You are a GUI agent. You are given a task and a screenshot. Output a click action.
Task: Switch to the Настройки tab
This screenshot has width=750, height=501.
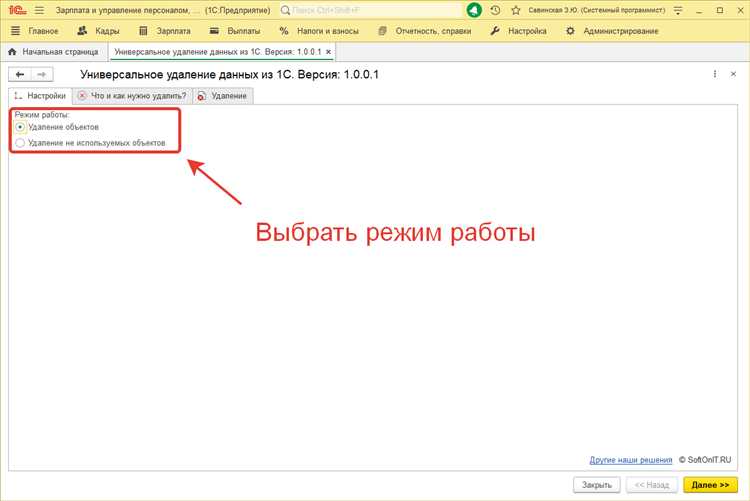coord(40,96)
